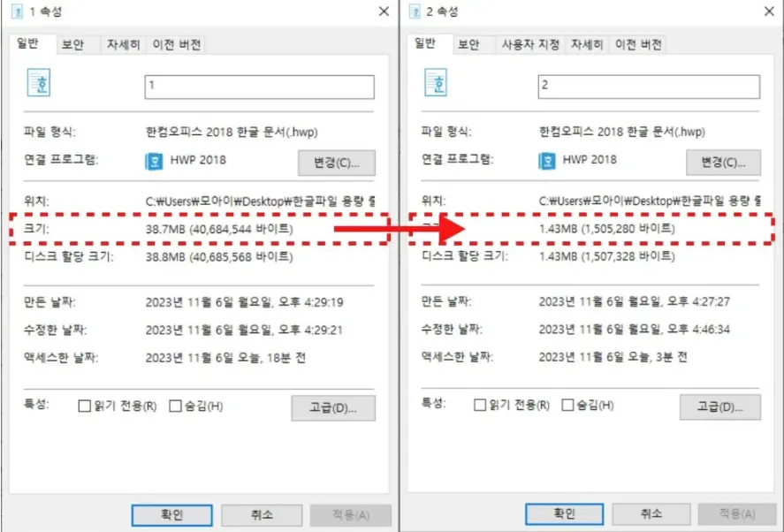784x532 pixels.
Task: Click the title bar icon of '1 속성' window
Action: [x=17, y=11]
